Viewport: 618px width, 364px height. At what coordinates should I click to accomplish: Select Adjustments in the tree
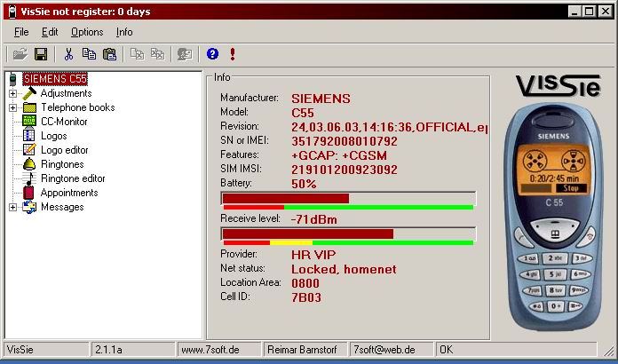(x=67, y=93)
